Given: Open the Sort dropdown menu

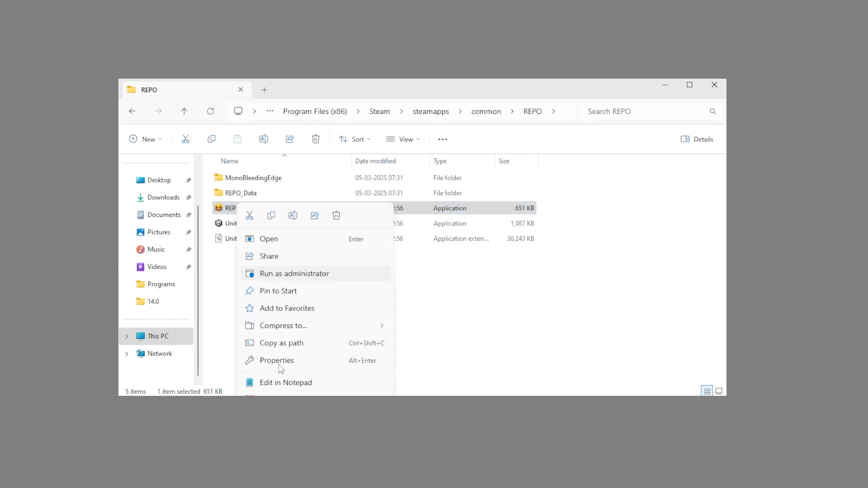Looking at the screenshot, I should 355,139.
